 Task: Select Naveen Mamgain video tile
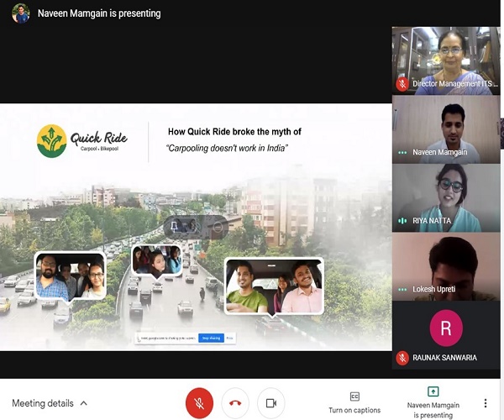tap(446, 129)
